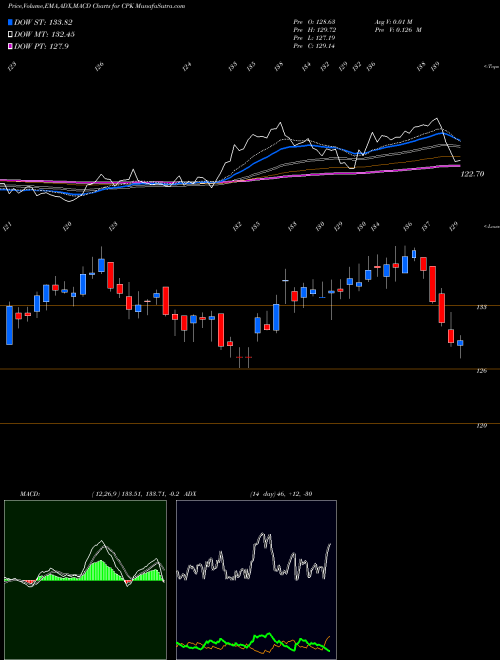Select the 'DOW MT: 132.45' legend text
The width and height of the screenshot is (500, 660).
click(45, 35)
